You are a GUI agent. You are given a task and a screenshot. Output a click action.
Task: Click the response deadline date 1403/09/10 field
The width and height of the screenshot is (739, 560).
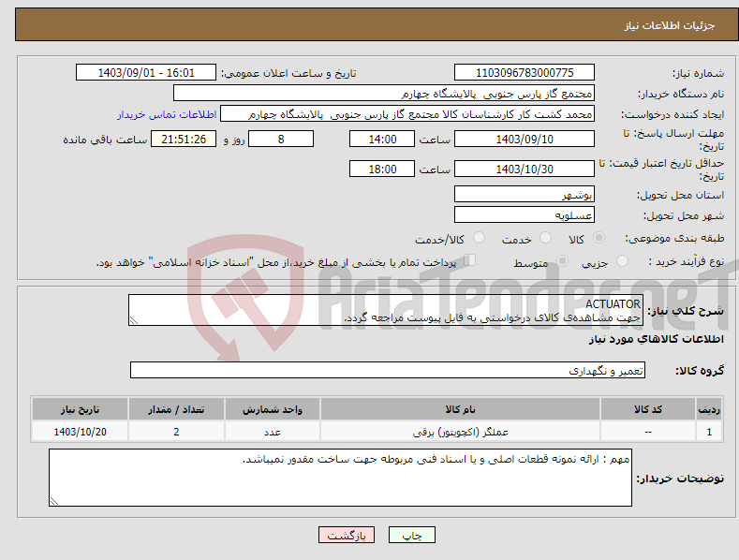click(x=525, y=139)
